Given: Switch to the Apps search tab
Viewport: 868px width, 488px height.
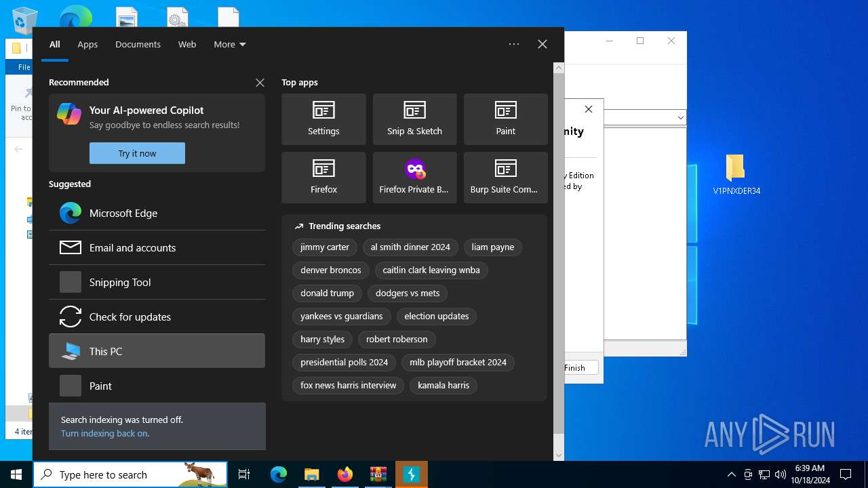Looking at the screenshot, I should (x=87, y=44).
